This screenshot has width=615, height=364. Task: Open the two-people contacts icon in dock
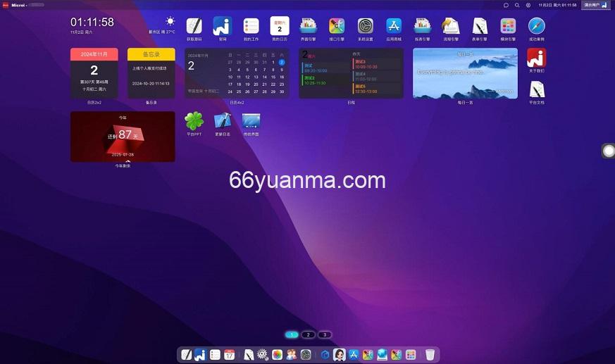pos(292,355)
